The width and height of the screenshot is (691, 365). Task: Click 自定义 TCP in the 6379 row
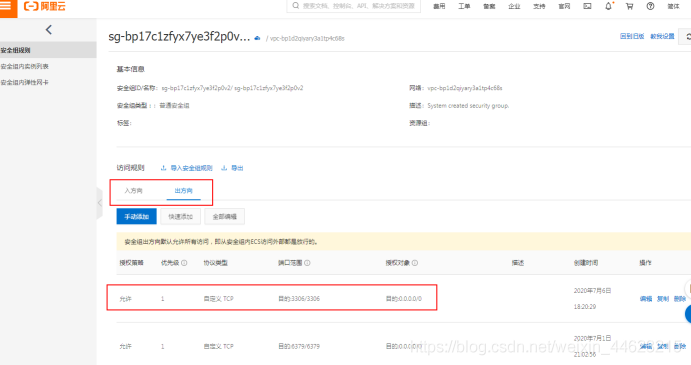point(218,346)
